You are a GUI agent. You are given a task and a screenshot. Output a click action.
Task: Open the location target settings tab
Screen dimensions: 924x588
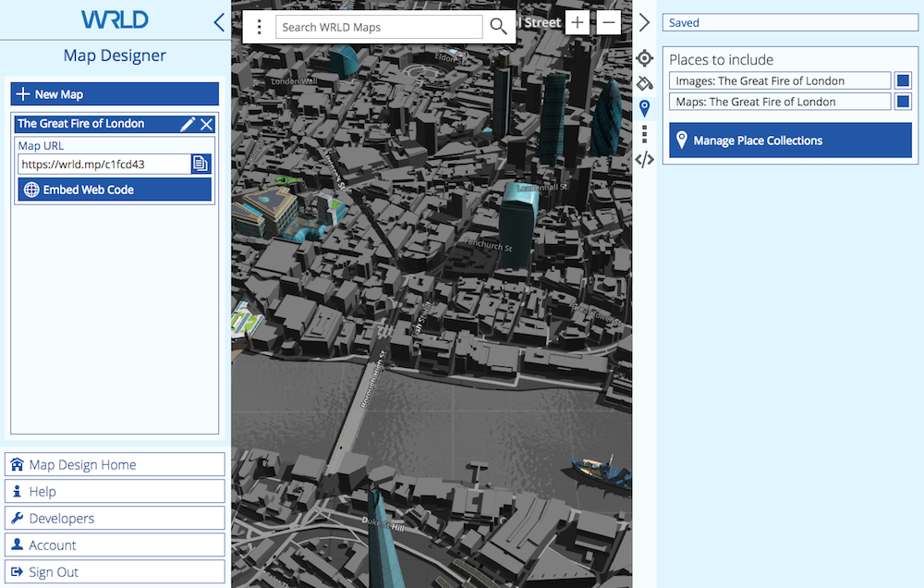point(645,59)
